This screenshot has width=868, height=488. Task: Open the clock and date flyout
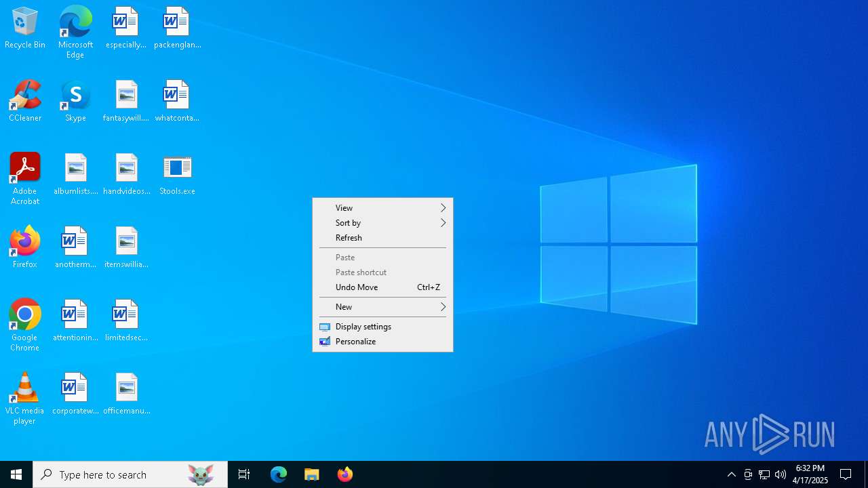[810, 474]
